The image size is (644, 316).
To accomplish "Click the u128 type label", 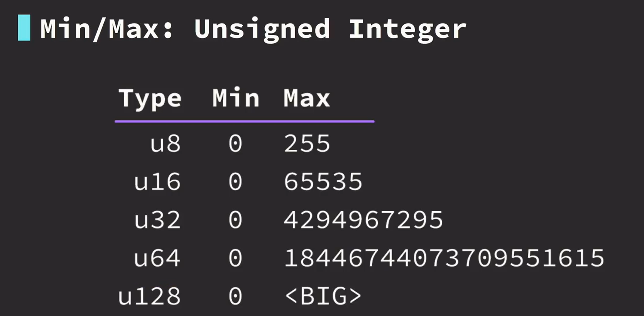I will [x=149, y=296].
